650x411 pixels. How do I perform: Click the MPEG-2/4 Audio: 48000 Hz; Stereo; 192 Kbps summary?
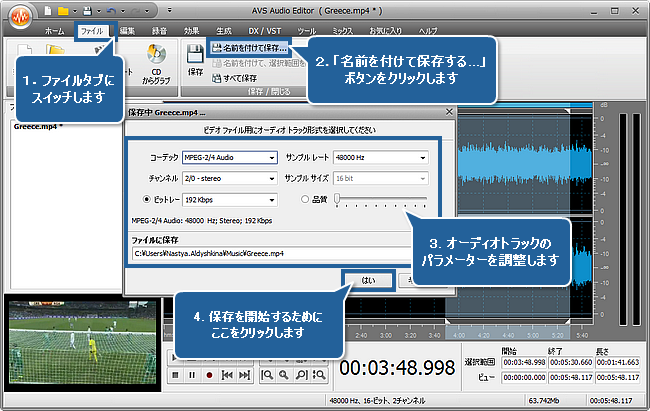click(202, 221)
